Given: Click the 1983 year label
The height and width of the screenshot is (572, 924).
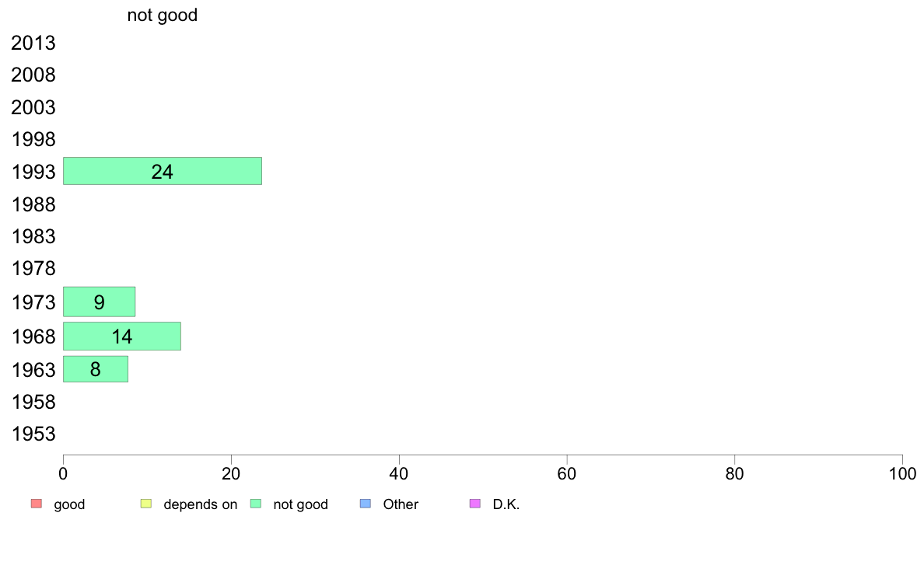Looking at the screenshot, I should [x=33, y=237].
